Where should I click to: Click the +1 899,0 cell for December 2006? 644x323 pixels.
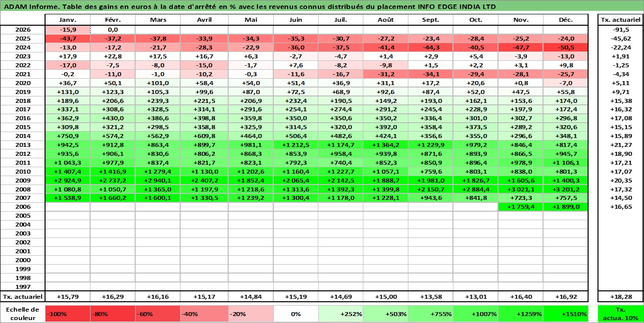[566, 207]
